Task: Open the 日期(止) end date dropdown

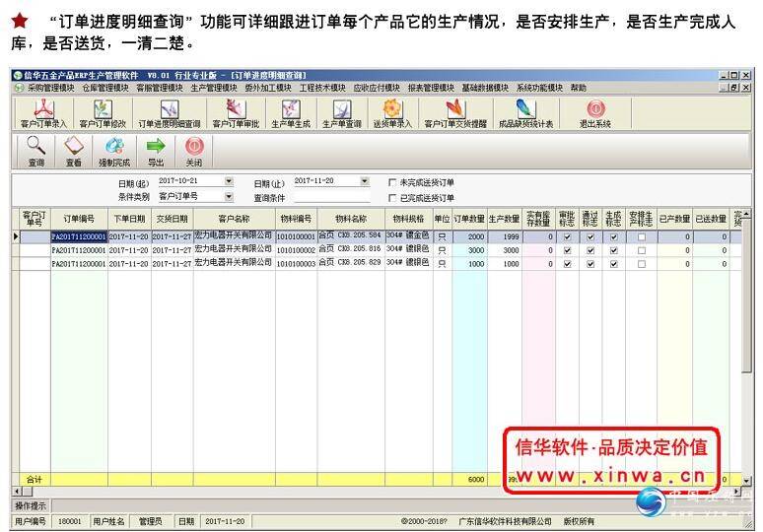Action: [365, 181]
